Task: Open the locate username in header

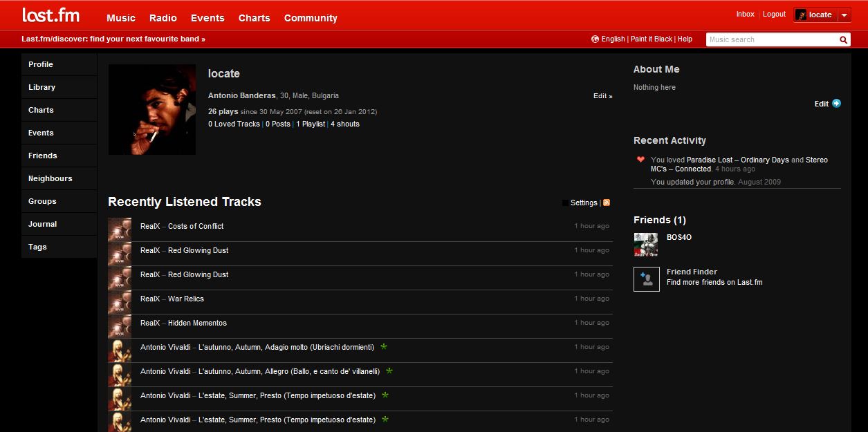Action: pos(820,15)
